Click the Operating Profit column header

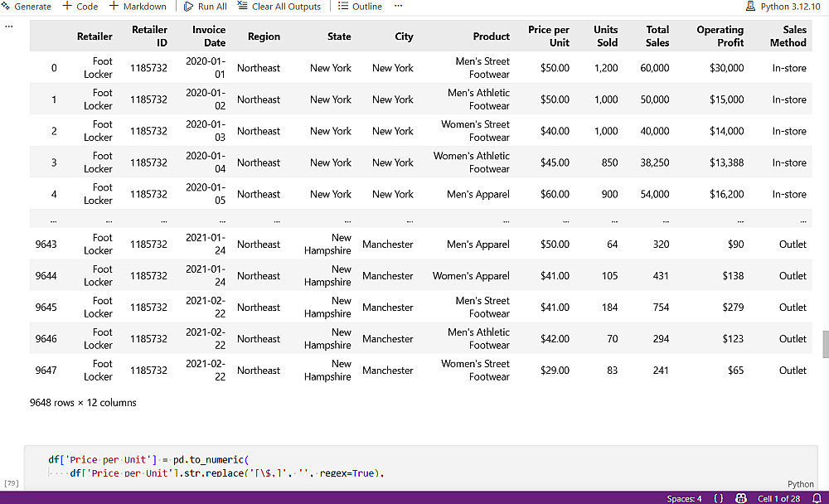pos(720,36)
